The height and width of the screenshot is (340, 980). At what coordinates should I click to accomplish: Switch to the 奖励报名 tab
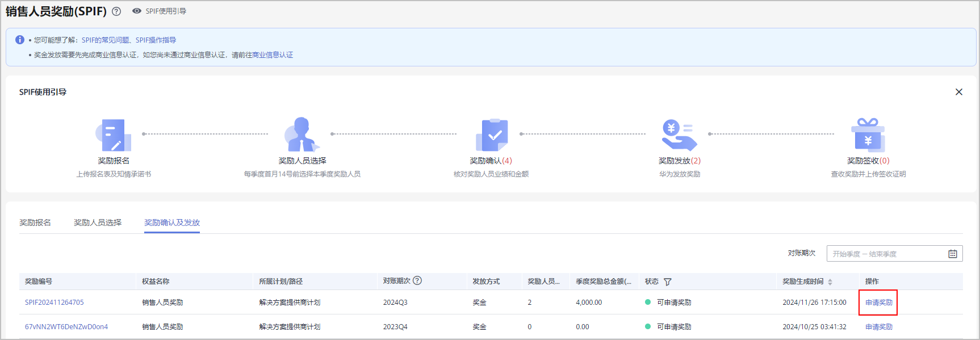(x=35, y=223)
